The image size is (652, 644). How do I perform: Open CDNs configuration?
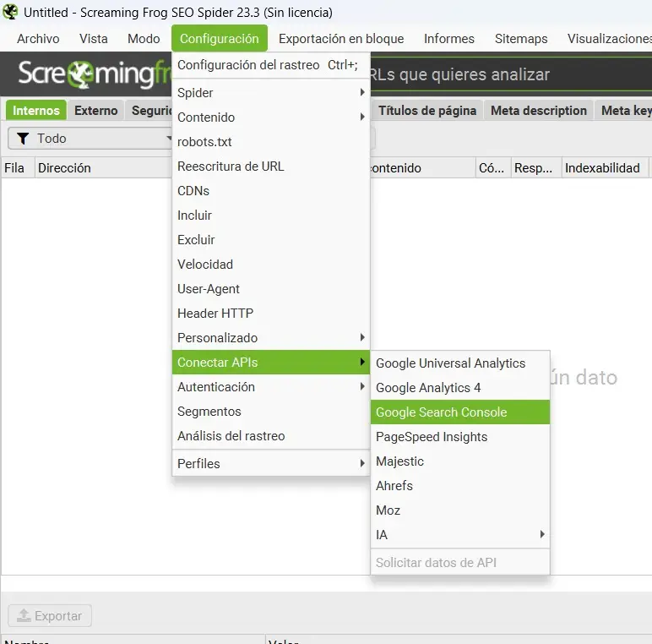click(x=271, y=190)
